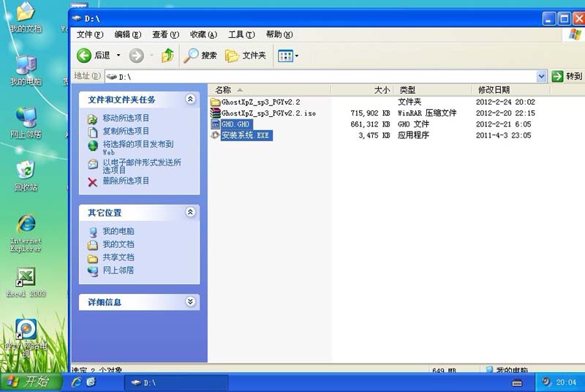585x392 pixels.
Task: Click the Back (后退) arrow button
Action: [84, 56]
